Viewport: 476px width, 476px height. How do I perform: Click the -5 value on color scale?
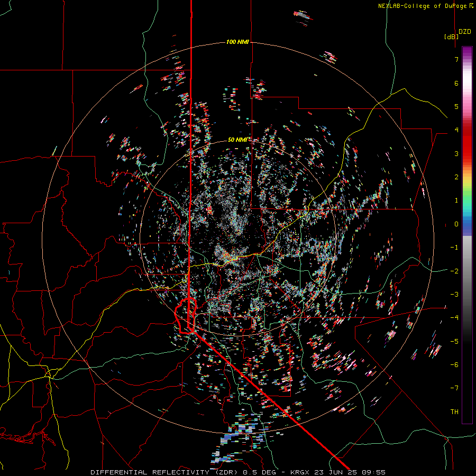click(x=454, y=342)
